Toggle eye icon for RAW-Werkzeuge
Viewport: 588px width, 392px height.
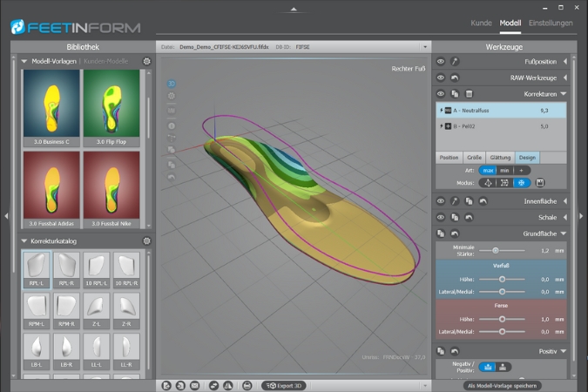coord(441,78)
